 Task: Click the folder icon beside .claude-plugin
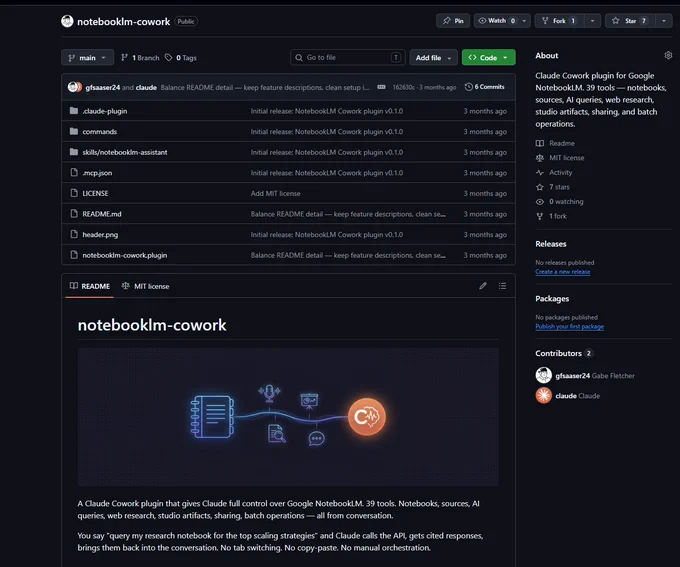click(74, 111)
